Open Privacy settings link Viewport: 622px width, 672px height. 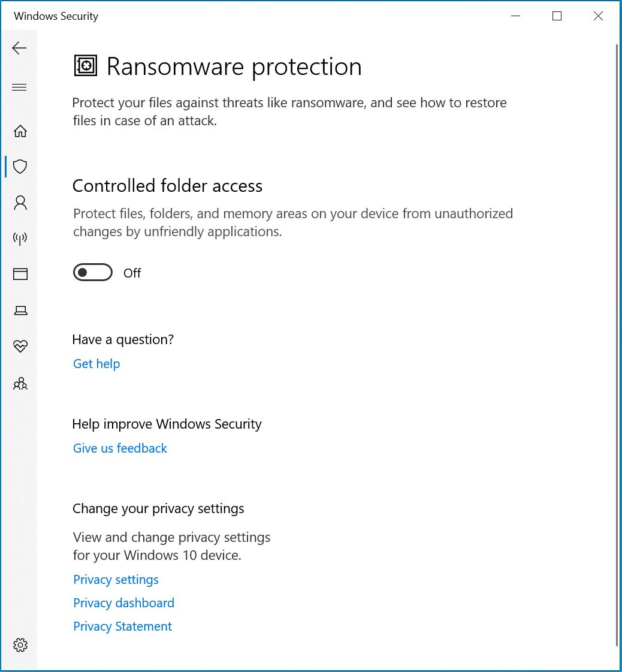116,580
